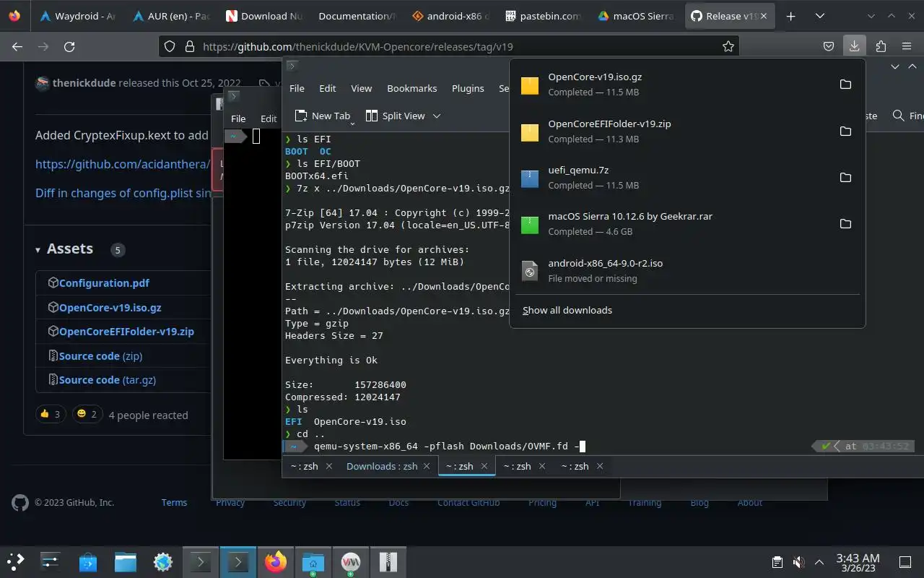The image size is (924, 578).
Task: Open the archive manager taskbar icon
Action: (388, 561)
